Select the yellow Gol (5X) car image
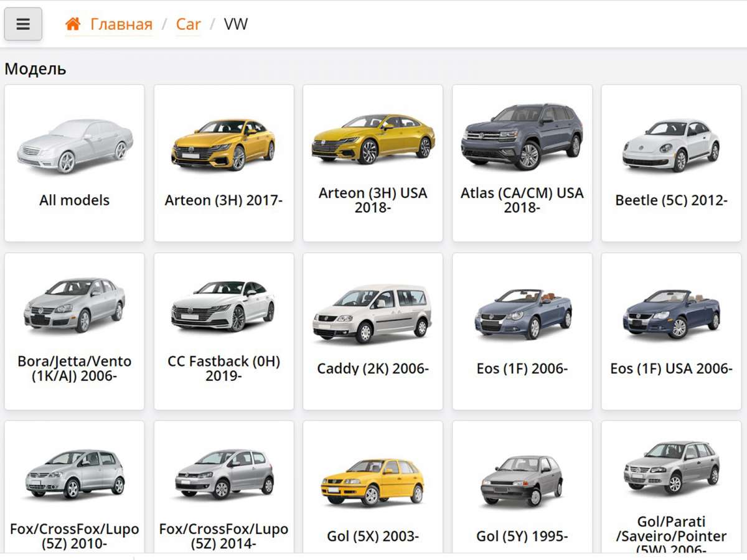Viewport: 747px width, 560px height. (373, 482)
